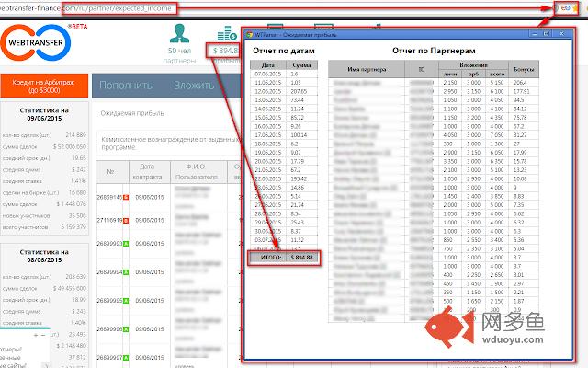Click the 214 889 deals count value
Viewport: 588px width, 368px height.
tap(76, 135)
